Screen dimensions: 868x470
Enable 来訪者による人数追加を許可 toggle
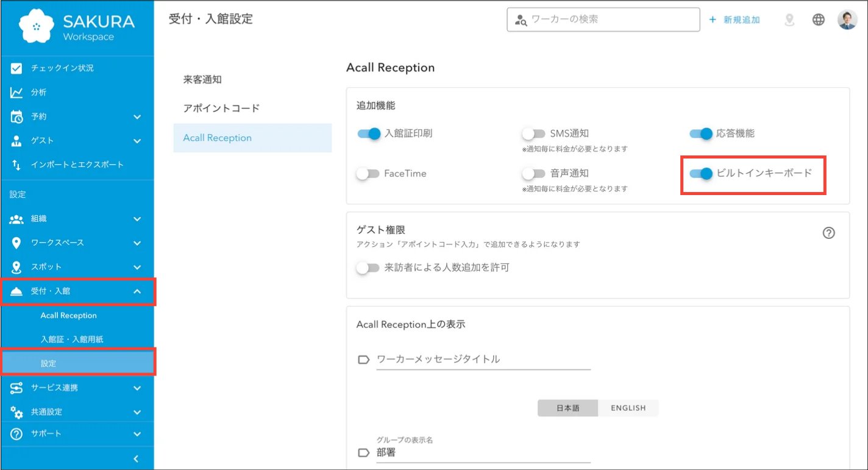click(x=368, y=268)
